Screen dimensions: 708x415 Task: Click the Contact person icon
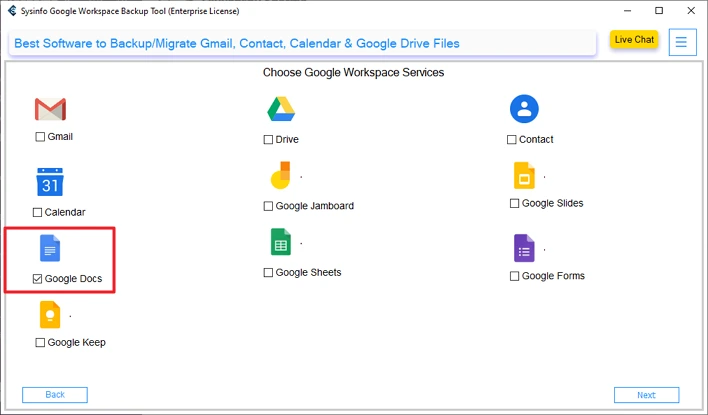(524, 109)
